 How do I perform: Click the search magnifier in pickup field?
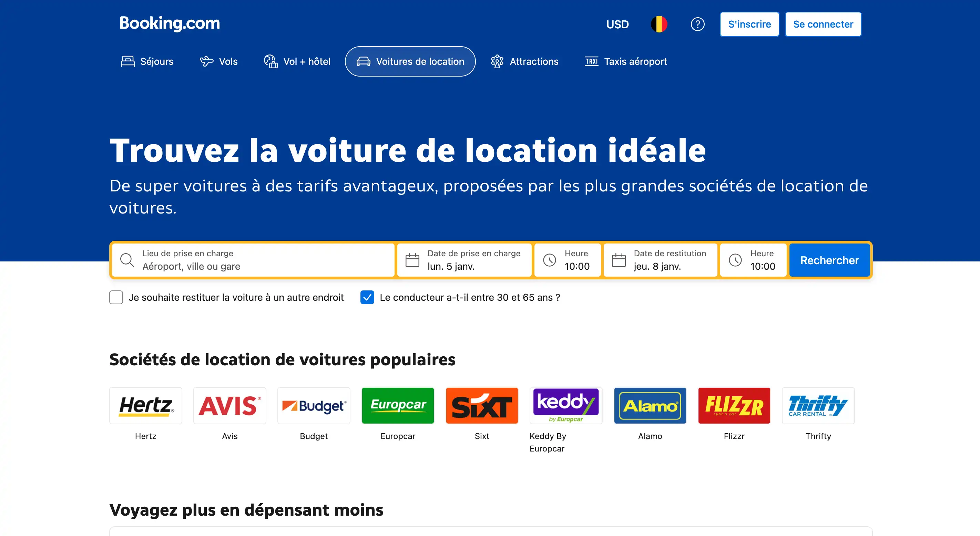point(127,260)
